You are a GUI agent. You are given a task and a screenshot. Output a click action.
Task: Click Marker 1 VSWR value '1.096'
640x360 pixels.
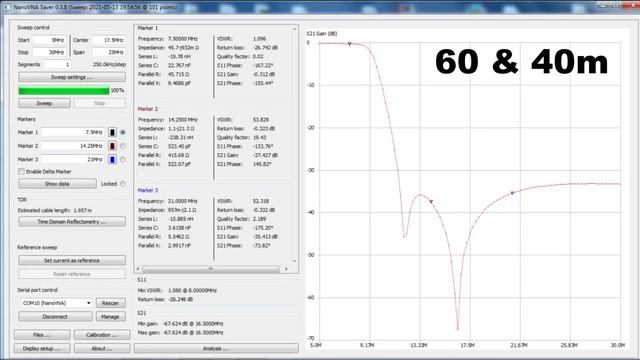point(259,39)
